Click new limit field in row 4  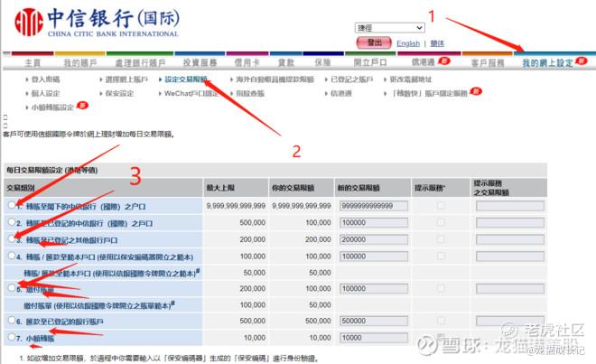[374, 257]
